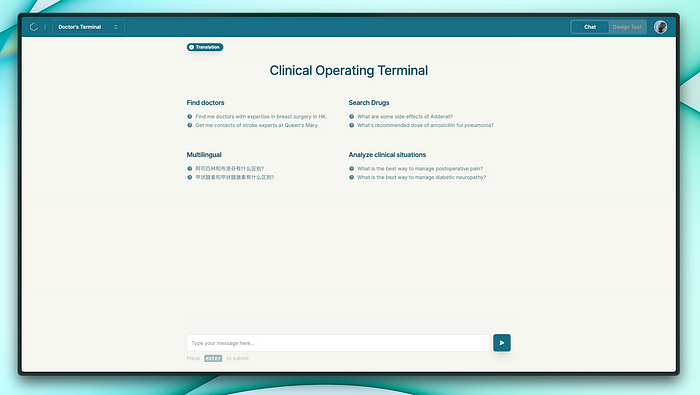Click the bullet icon beside diabetic neuropathy prompt

(x=351, y=177)
